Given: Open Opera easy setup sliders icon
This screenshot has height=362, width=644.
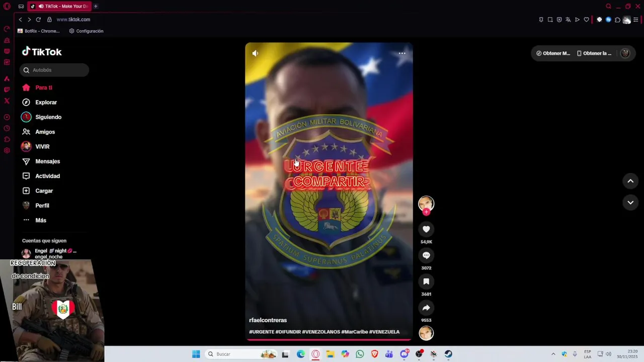Looking at the screenshot, I should [x=636, y=20].
